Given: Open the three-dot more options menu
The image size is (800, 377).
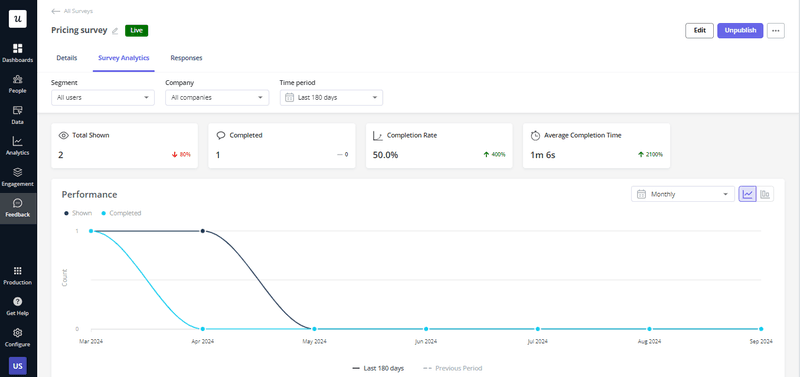Looking at the screenshot, I should click(x=776, y=31).
